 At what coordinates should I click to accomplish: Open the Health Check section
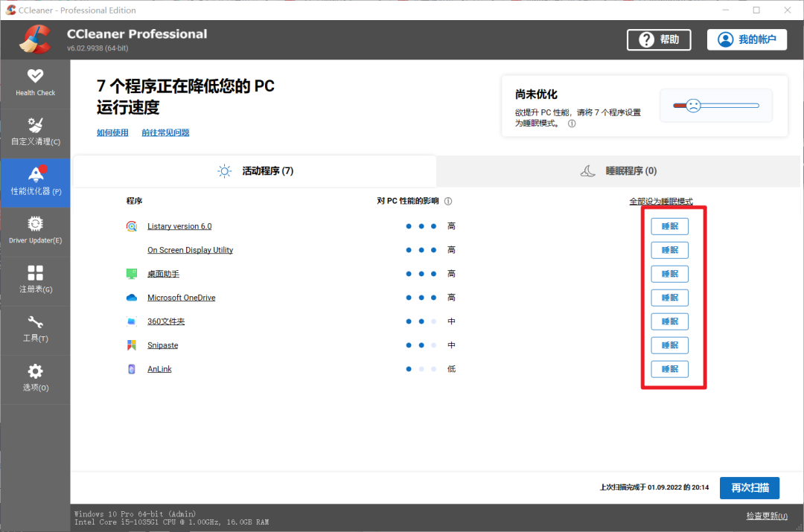(x=36, y=83)
